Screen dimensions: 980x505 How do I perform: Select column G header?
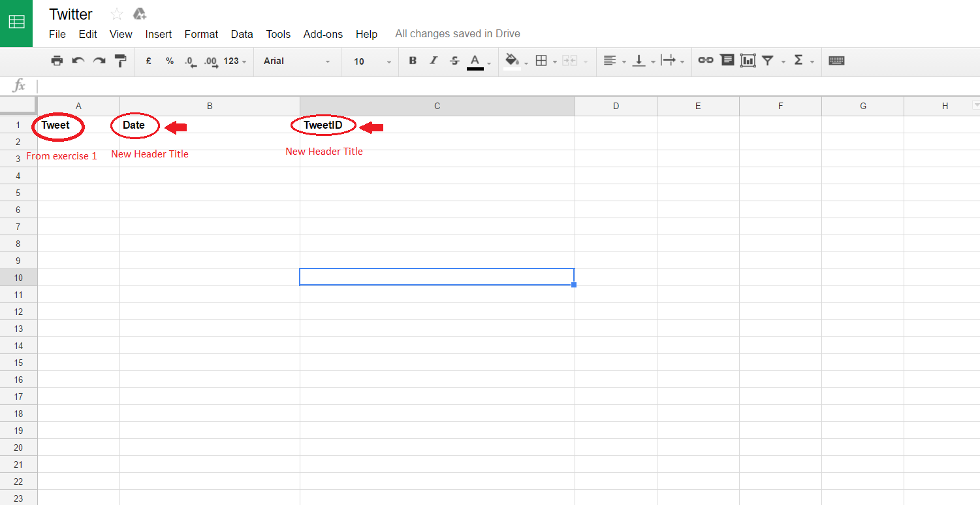point(862,106)
